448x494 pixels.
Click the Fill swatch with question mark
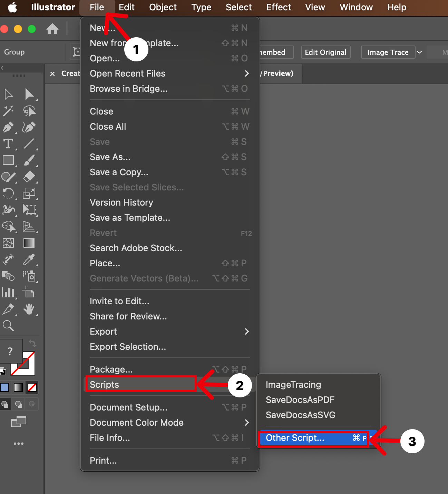coord(10,351)
